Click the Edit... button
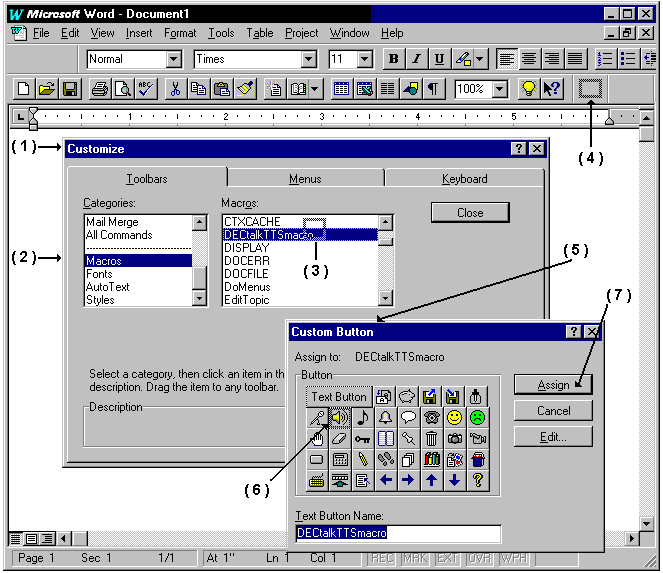This screenshot has height=573, width=663. point(553,436)
